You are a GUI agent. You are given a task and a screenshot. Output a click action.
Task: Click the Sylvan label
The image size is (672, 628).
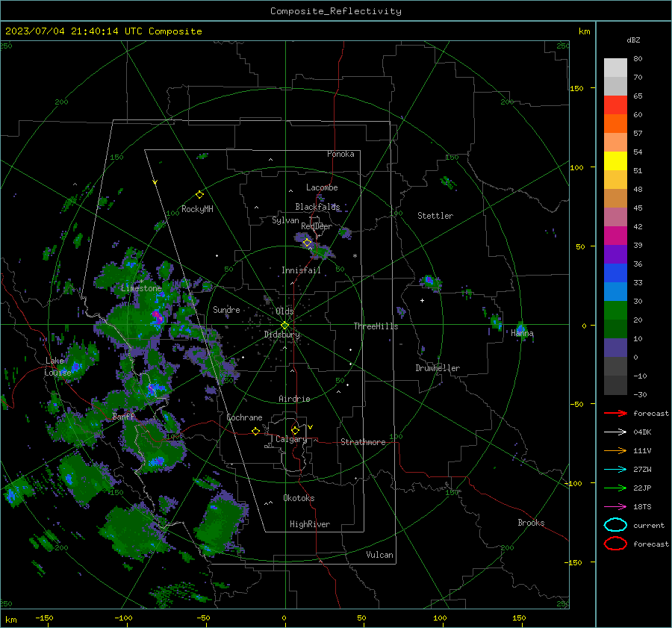click(285, 220)
